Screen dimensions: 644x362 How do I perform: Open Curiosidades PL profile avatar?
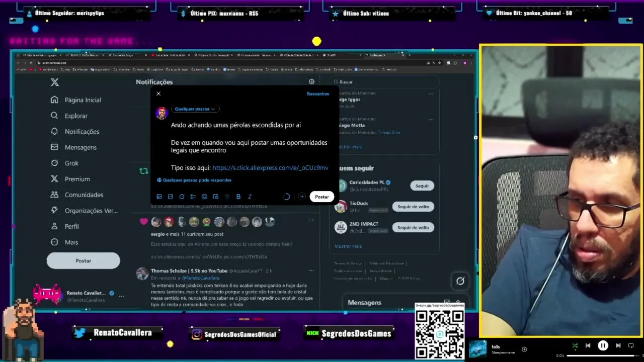tap(341, 186)
